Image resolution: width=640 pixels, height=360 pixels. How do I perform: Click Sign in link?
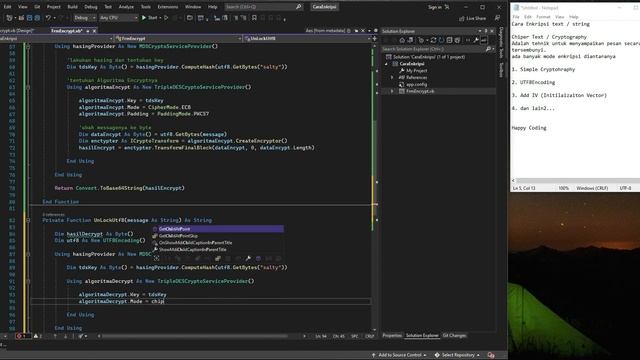[x=434, y=7]
